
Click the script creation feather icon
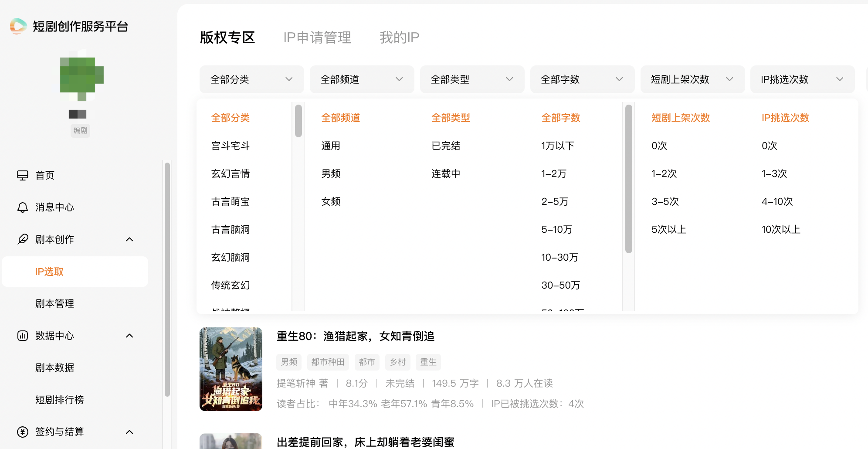[23, 239]
